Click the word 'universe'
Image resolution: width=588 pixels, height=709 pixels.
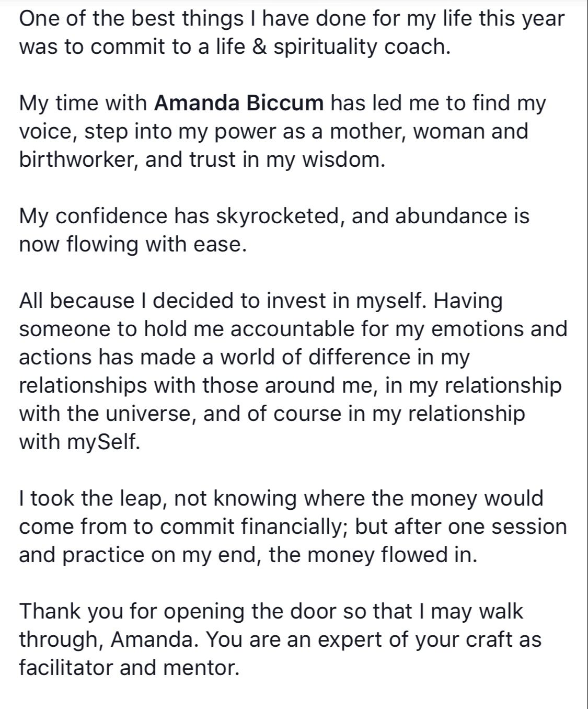click(148, 414)
